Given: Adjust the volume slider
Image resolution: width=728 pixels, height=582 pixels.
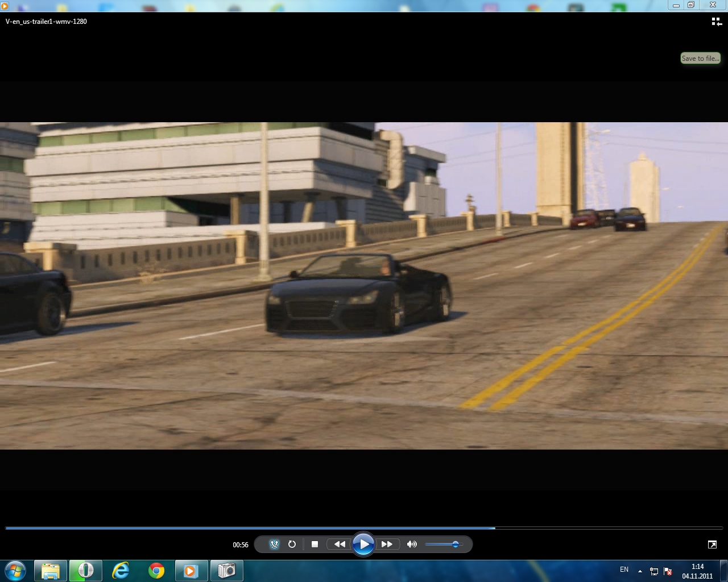Looking at the screenshot, I should (x=444, y=544).
